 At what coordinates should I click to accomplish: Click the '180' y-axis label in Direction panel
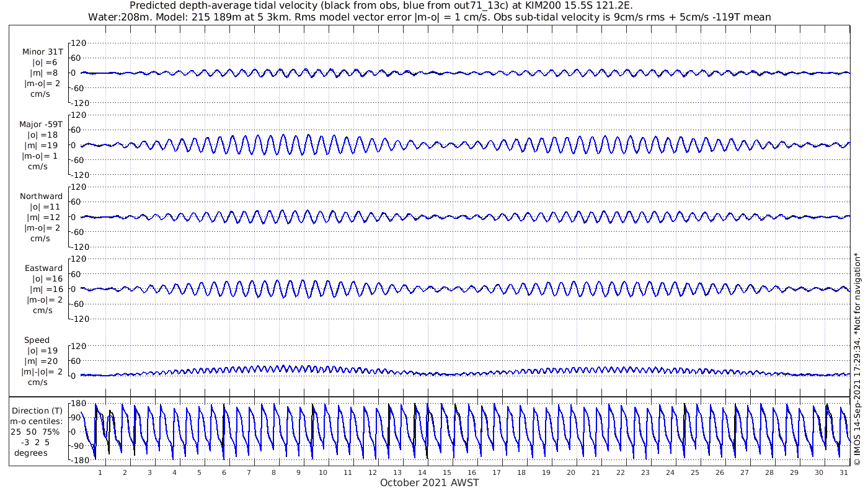(x=77, y=403)
